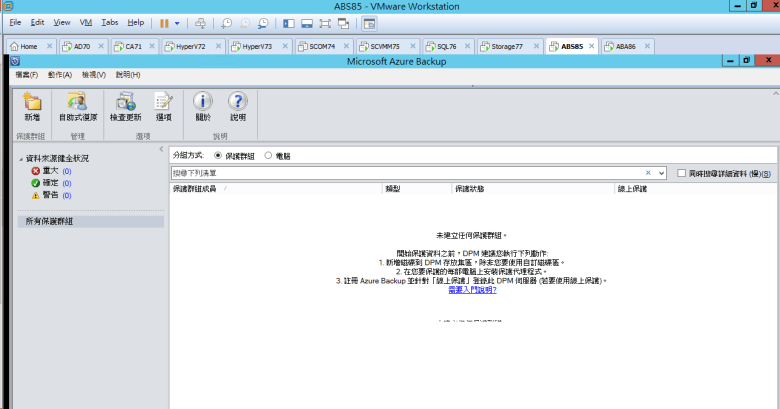Click the 檢查更新 (Check updates) icon
This screenshot has height=409, width=780.
[125, 107]
